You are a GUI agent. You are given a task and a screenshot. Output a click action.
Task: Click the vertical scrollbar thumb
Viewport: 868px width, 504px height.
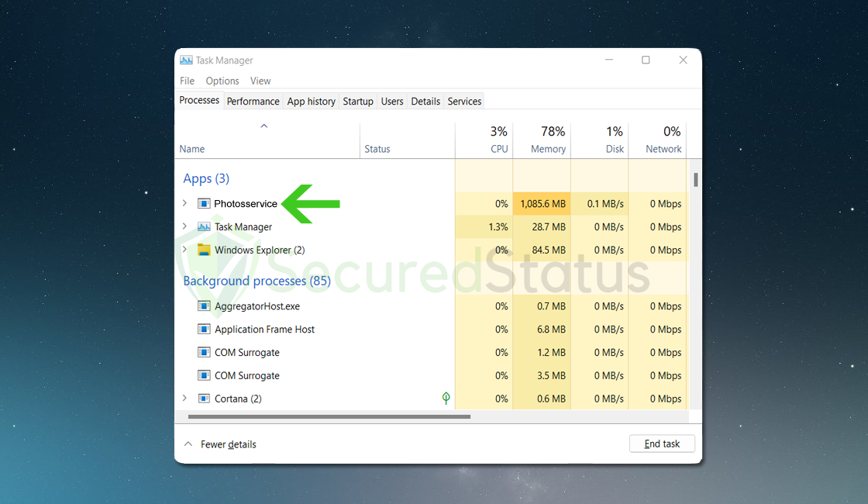(x=696, y=179)
